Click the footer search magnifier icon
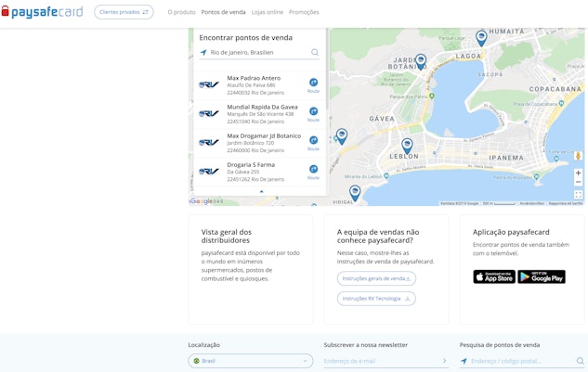This screenshot has width=588, height=372. (581, 361)
